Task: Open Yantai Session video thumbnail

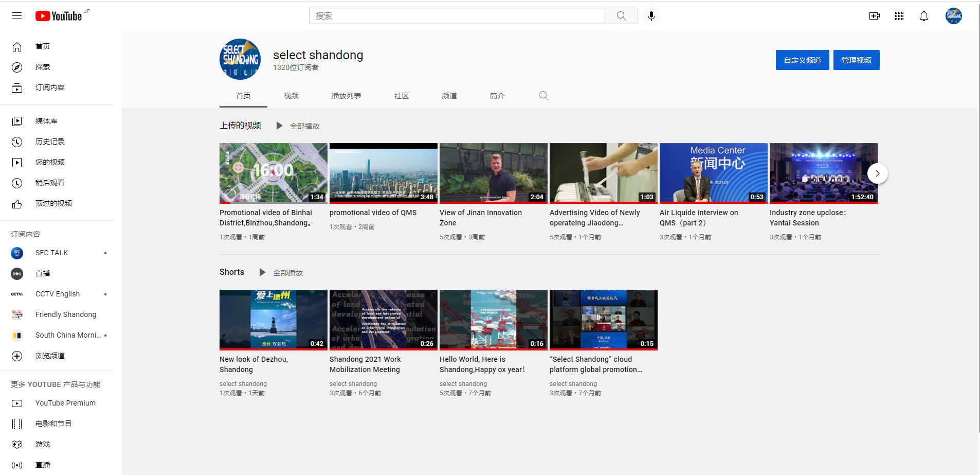Action: [824, 173]
